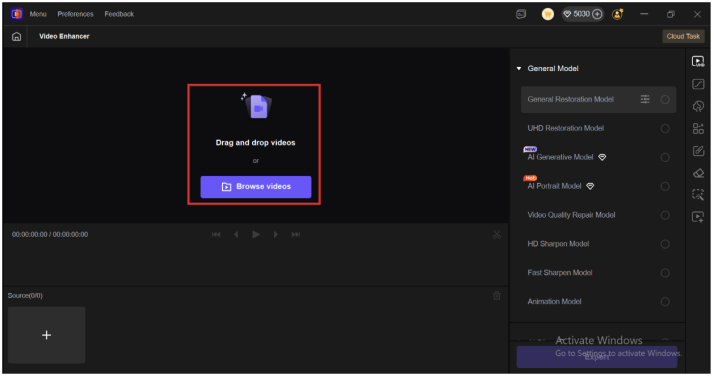Viewport: 714px width, 376px height.
Task: Select the Fast Sharpen Model radio button
Action: pos(665,273)
